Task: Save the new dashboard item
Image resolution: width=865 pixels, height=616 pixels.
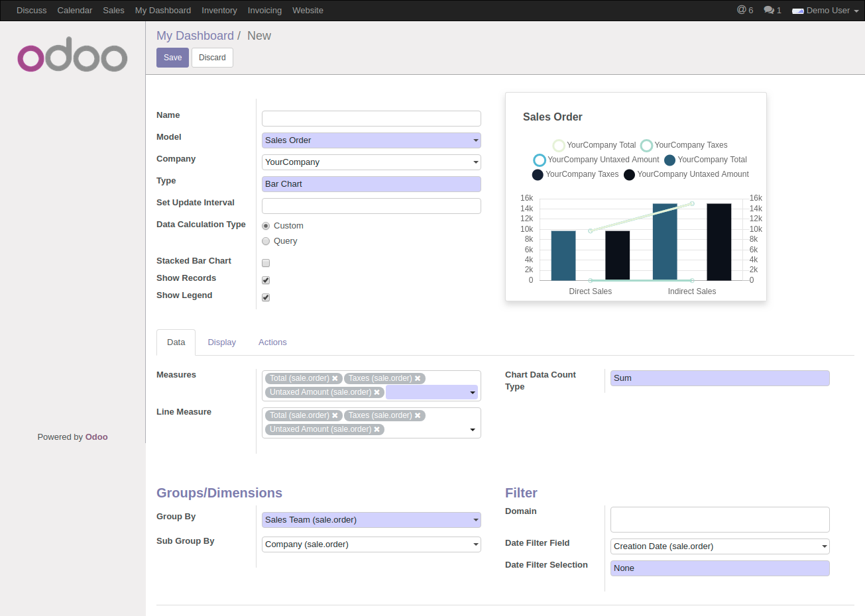Action: pos(173,58)
